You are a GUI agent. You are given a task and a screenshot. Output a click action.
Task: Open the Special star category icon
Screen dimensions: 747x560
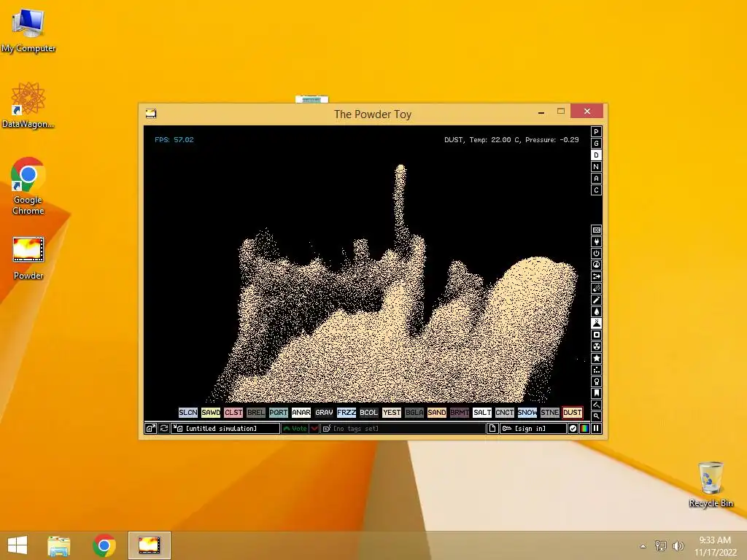[x=596, y=358]
